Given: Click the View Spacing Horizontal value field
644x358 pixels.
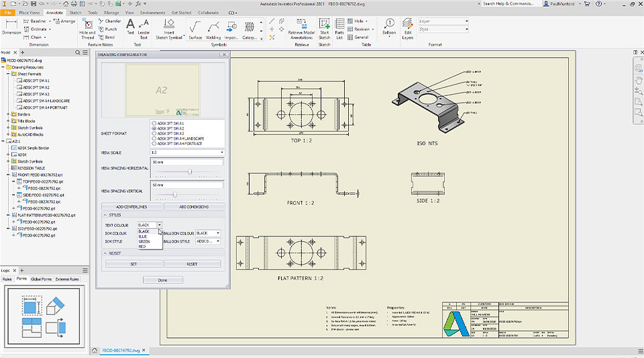Looking at the screenshot, I should coord(187,163).
